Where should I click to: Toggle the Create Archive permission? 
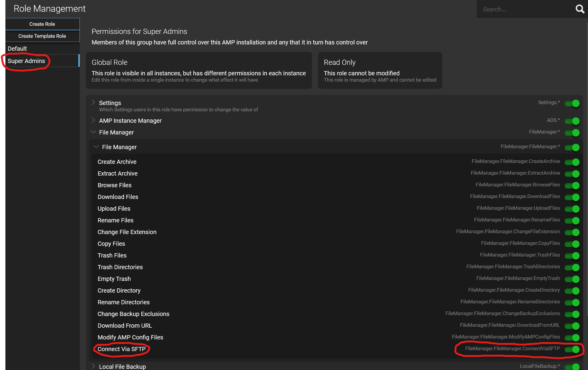pyautogui.click(x=572, y=162)
